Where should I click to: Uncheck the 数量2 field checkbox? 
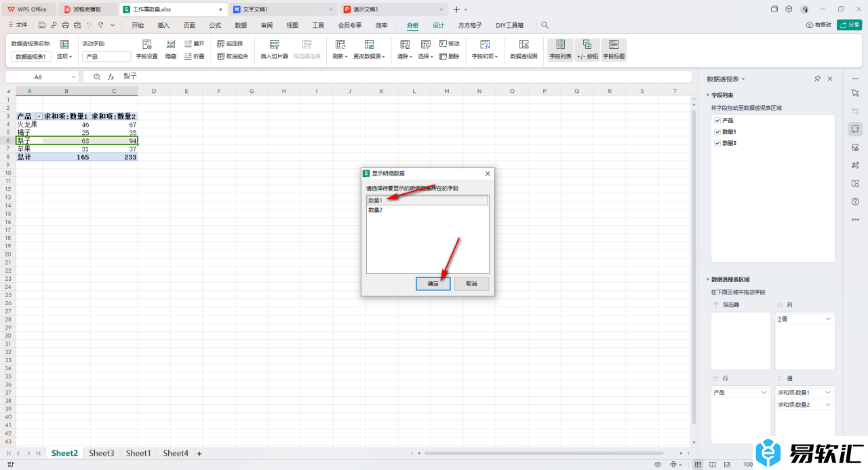point(717,144)
